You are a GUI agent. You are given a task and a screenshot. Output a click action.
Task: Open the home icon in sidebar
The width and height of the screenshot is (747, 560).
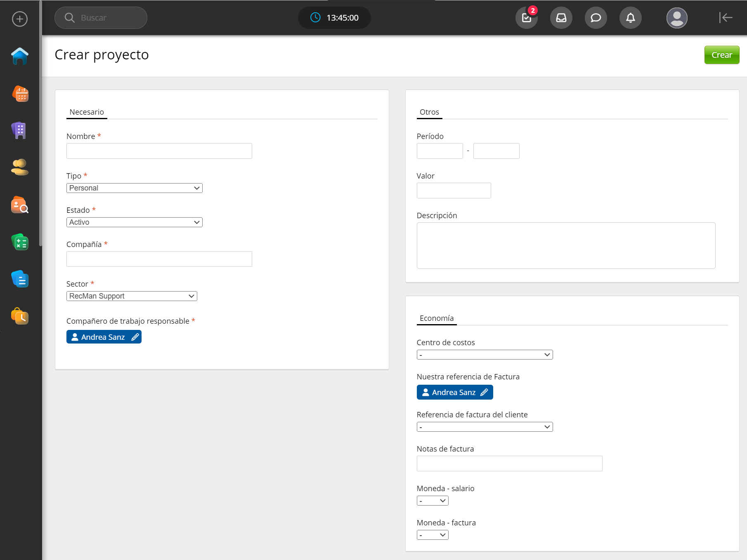click(19, 56)
